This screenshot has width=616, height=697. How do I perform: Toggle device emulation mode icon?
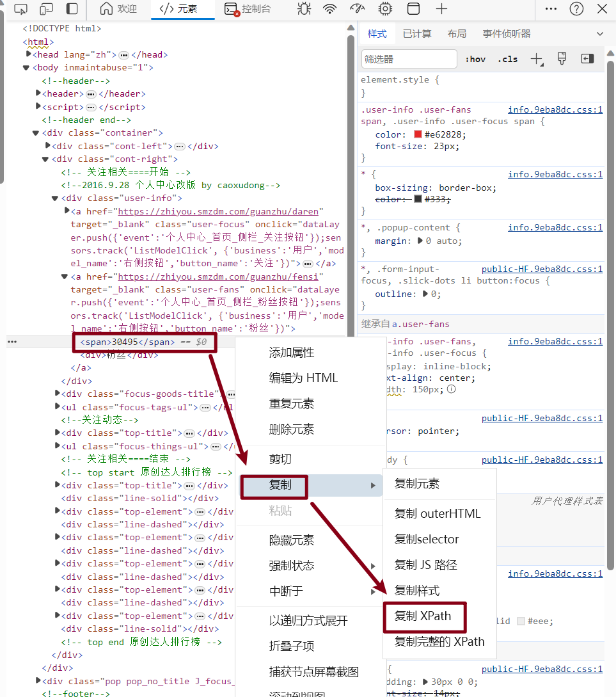(45, 9)
